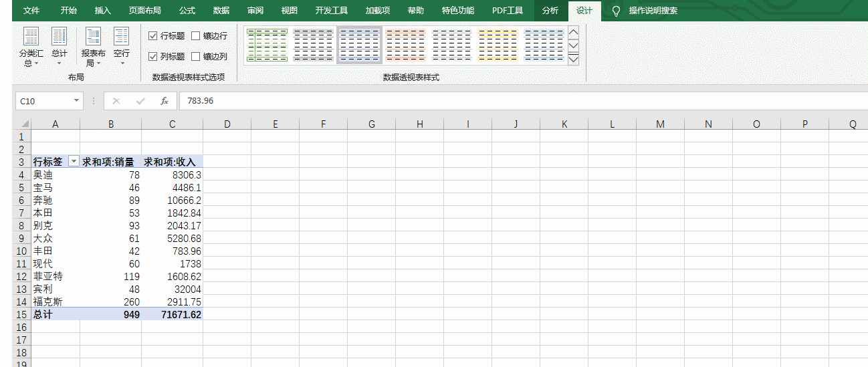This screenshot has width=868, height=367.
Task: Select column D header
Action: pos(227,124)
